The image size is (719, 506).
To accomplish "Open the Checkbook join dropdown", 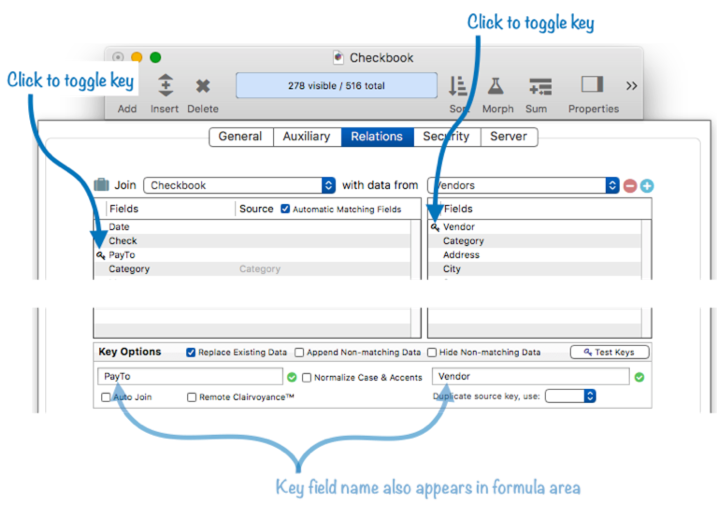I will tap(239, 185).
